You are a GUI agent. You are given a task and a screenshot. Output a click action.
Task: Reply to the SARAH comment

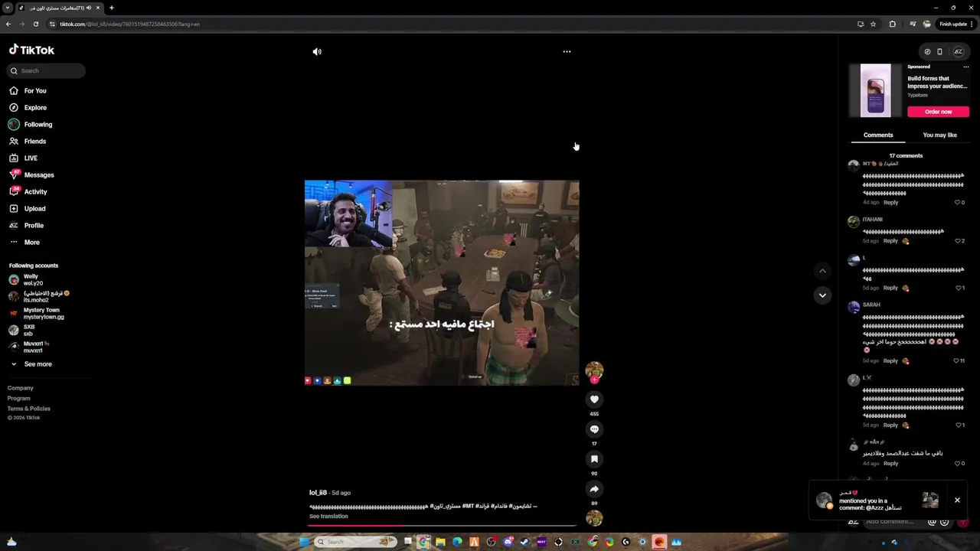(890, 360)
